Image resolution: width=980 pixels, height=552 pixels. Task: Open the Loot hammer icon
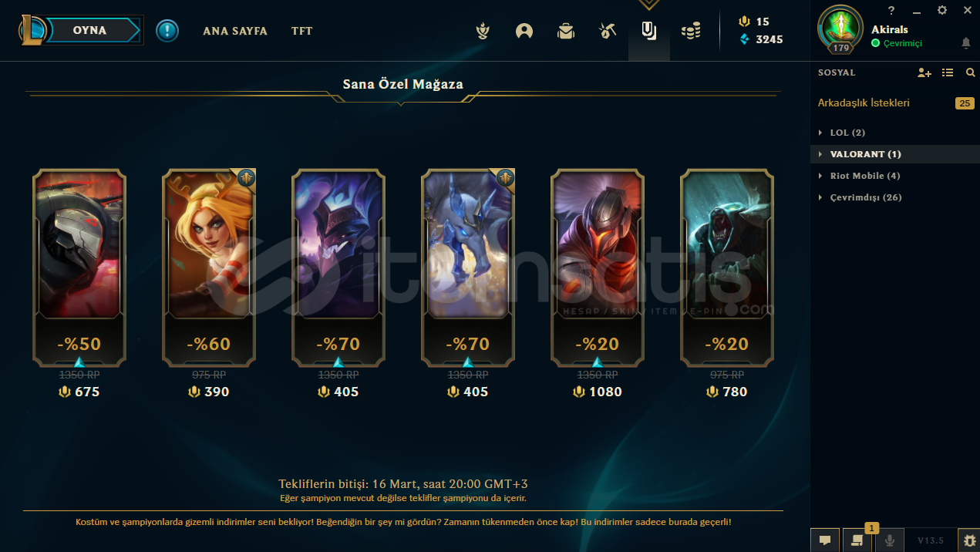point(608,32)
